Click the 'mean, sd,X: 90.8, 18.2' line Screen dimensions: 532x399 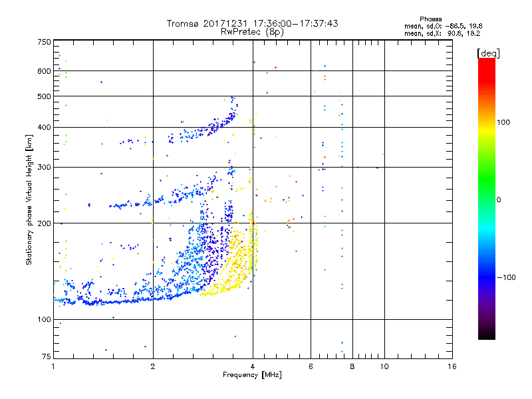click(x=442, y=33)
